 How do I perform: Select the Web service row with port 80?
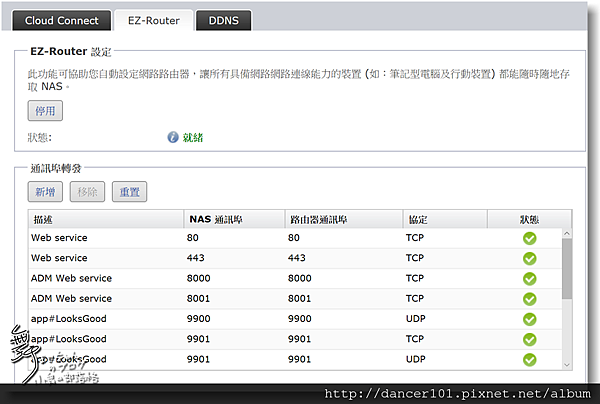click(295, 238)
